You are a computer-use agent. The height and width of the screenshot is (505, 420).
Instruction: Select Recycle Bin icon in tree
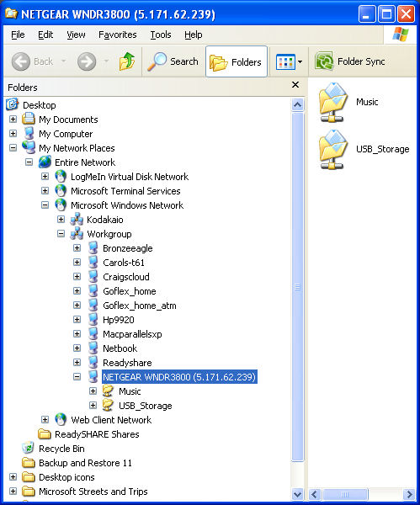(29, 448)
